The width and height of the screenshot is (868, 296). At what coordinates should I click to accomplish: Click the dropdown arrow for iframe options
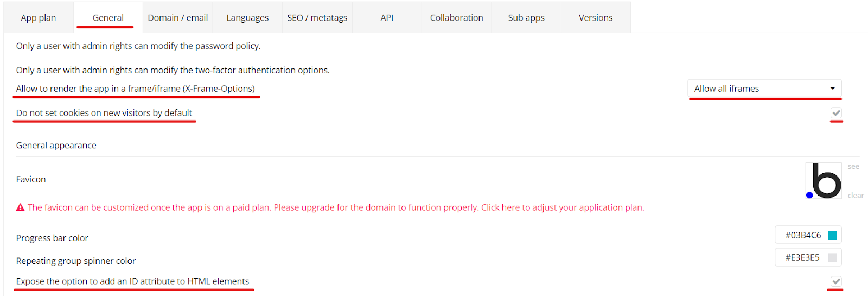pos(832,89)
